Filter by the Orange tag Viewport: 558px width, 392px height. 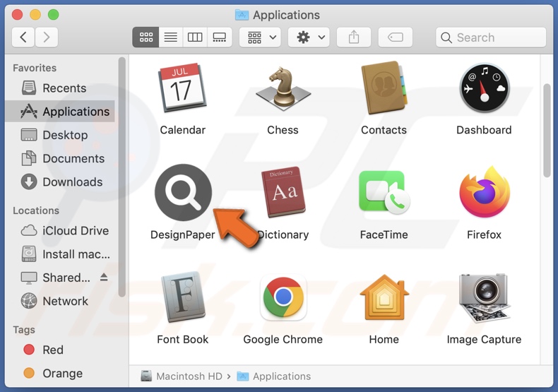(x=60, y=373)
